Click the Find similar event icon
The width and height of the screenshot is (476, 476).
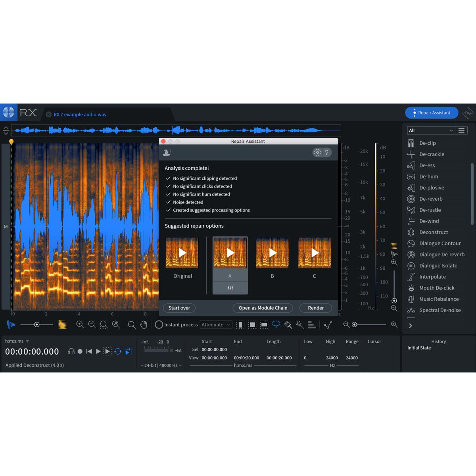328,324
